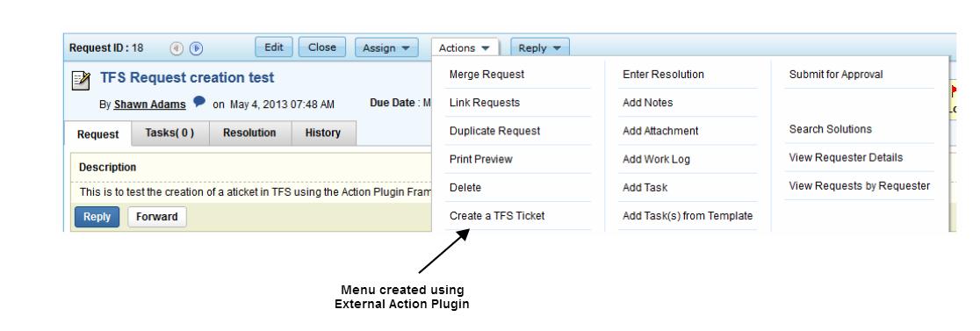Click the blue speech bubble beside Shawn Adams
The width and height of the screenshot is (980, 331).
(198, 102)
